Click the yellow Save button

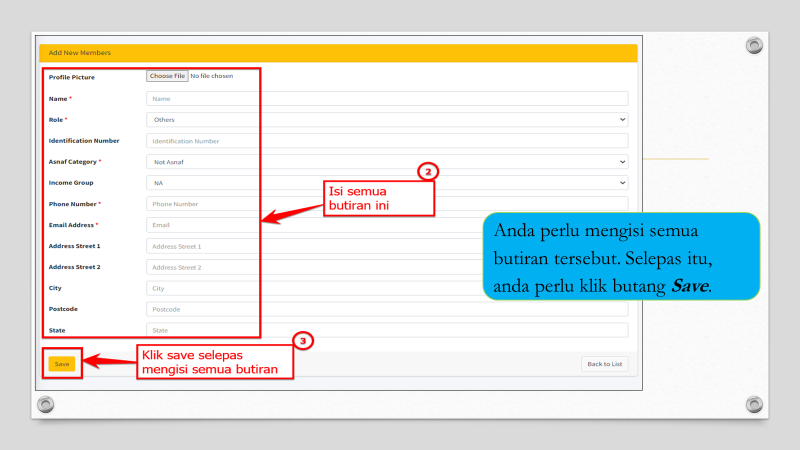[62, 364]
